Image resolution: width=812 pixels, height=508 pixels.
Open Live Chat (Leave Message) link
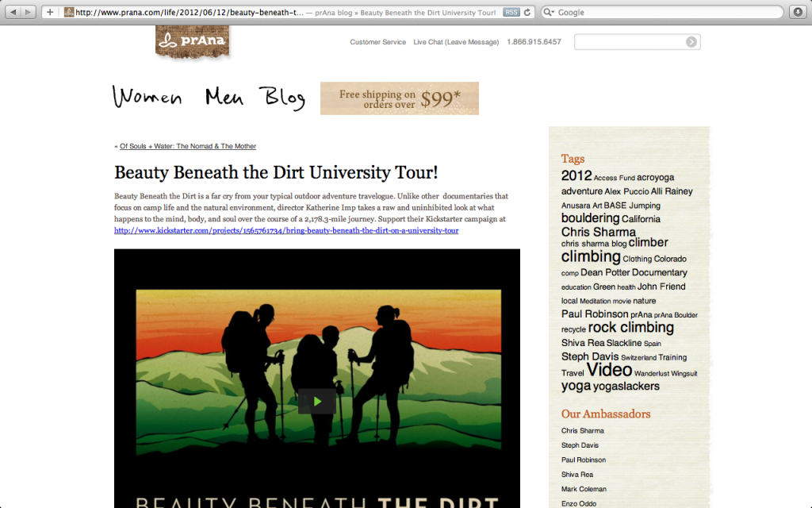pos(456,42)
